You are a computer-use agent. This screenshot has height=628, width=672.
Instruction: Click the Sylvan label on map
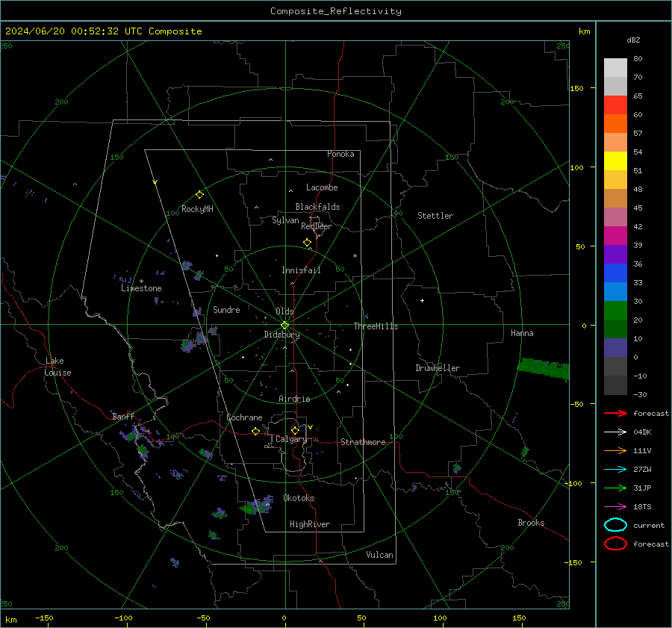(285, 220)
